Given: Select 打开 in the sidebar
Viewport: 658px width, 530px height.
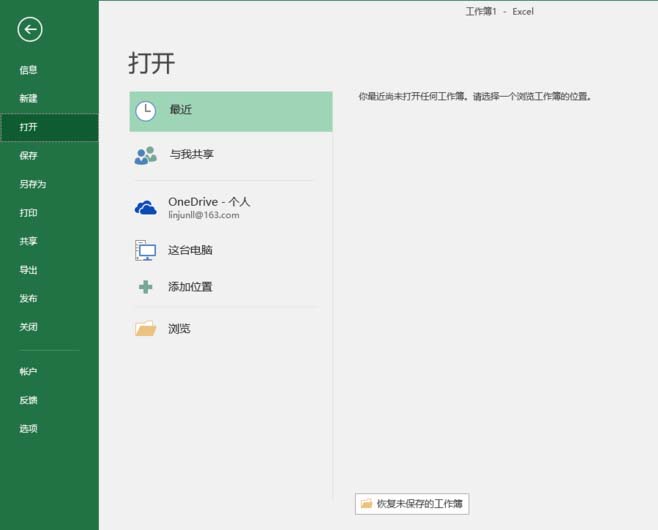Looking at the screenshot, I should 50,127.
